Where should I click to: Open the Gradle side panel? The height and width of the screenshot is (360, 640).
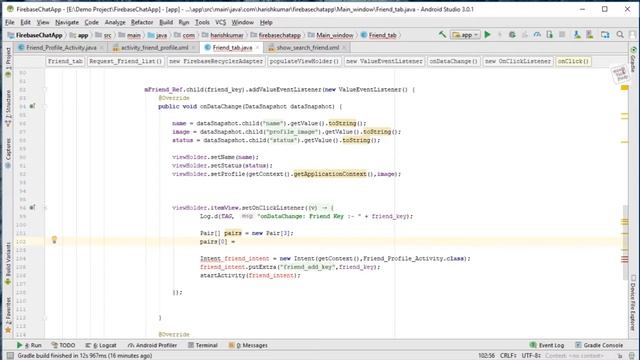tap(633, 60)
